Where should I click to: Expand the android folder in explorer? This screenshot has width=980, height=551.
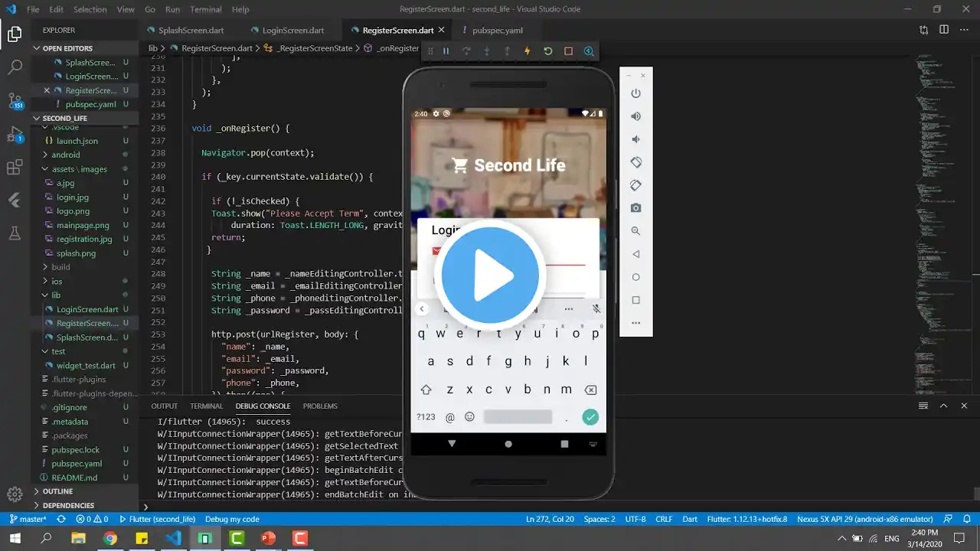pos(65,155)
